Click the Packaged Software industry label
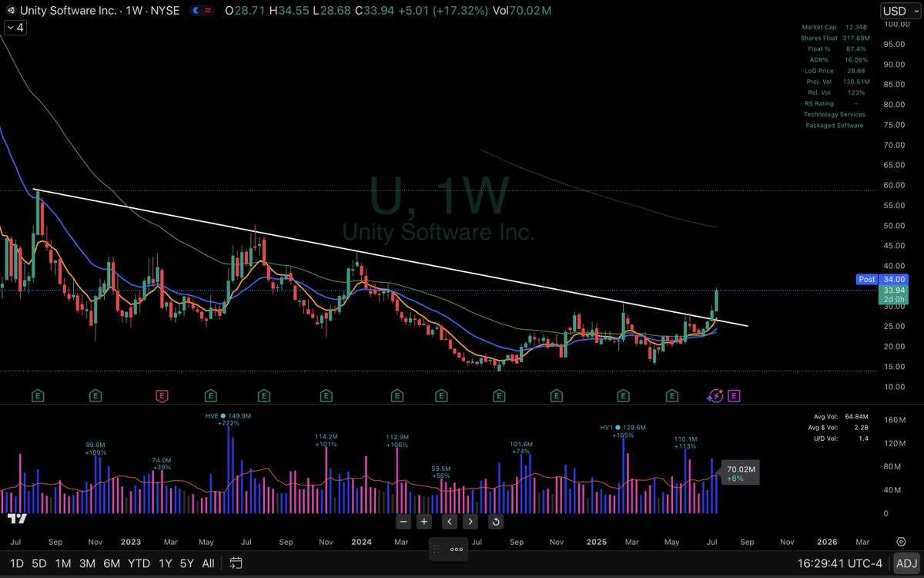This screenshot has height=578, width=924. click(x=835, y=125)
